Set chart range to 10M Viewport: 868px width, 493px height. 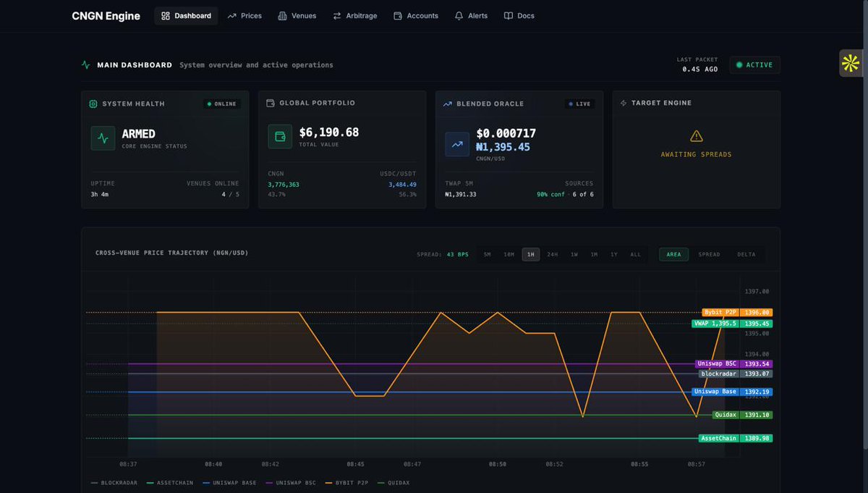click(x=509, y=255)
